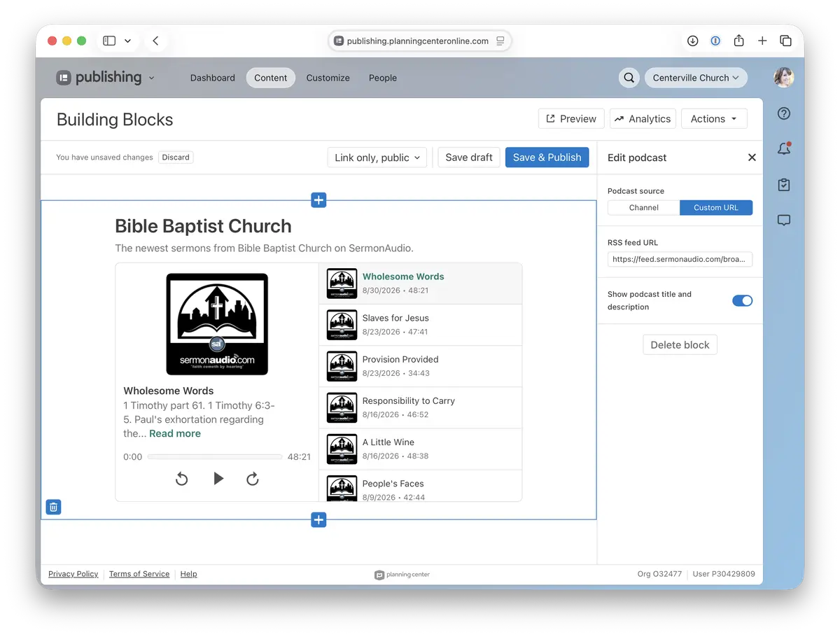Select the A Little Wine episode

tap(421, 449)
